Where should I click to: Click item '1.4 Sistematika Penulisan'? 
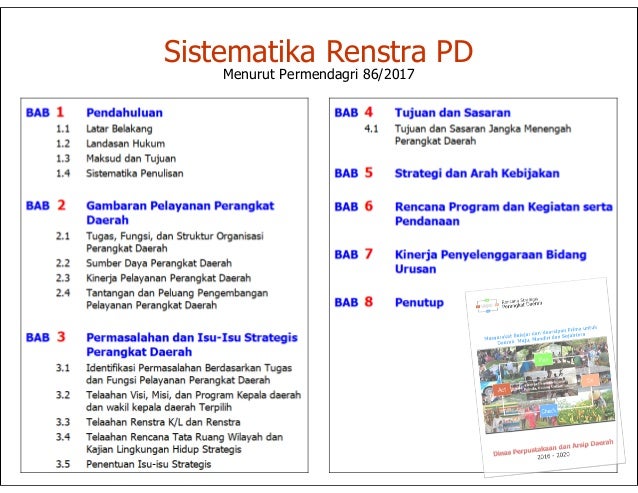120,173
